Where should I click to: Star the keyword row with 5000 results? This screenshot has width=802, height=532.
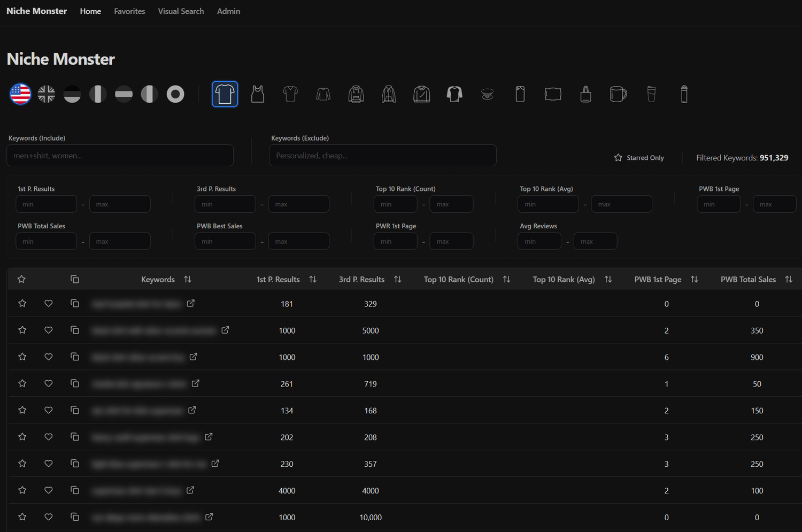coord(22,330)
